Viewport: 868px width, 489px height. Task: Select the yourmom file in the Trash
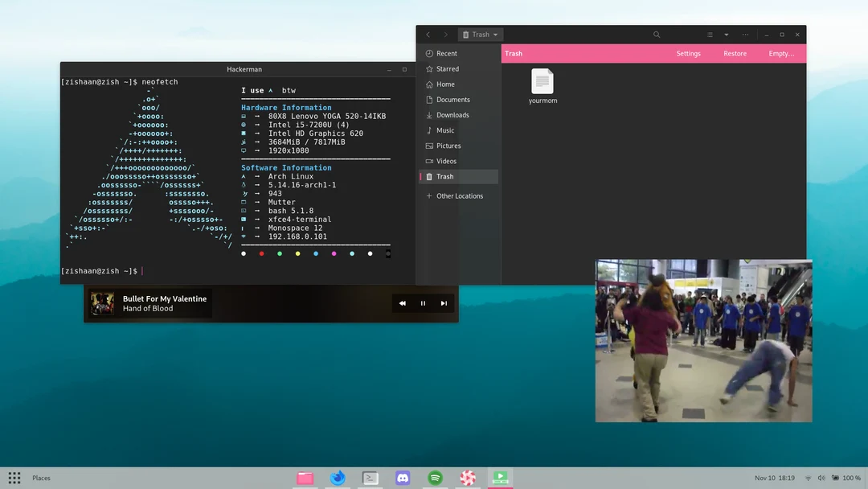click(542, 83)
